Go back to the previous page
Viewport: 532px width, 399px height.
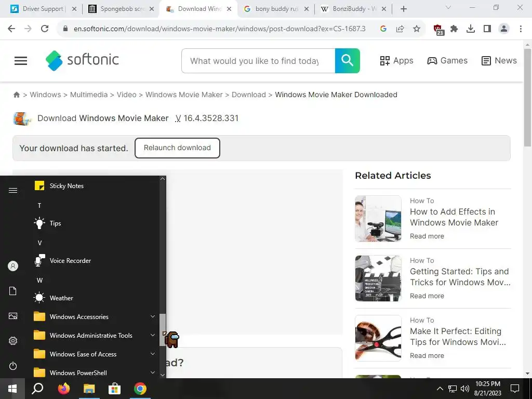(x=11, y=29)
